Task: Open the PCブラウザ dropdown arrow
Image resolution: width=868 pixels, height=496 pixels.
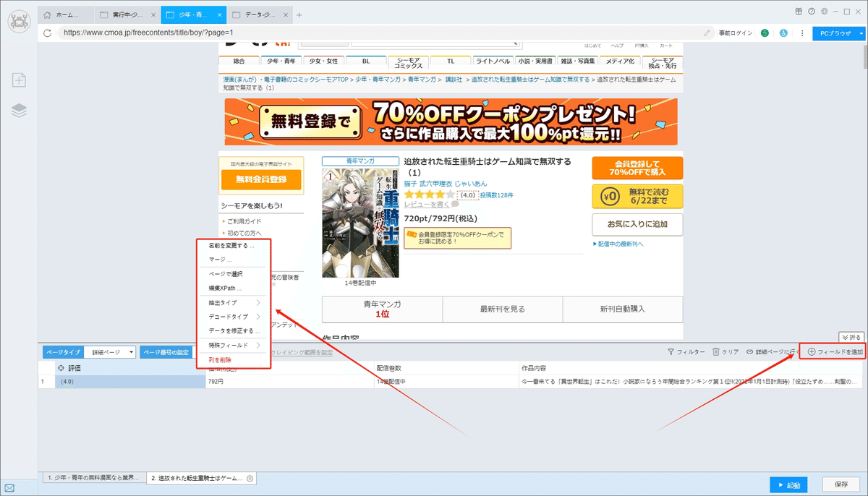Action: pos(861,33)
